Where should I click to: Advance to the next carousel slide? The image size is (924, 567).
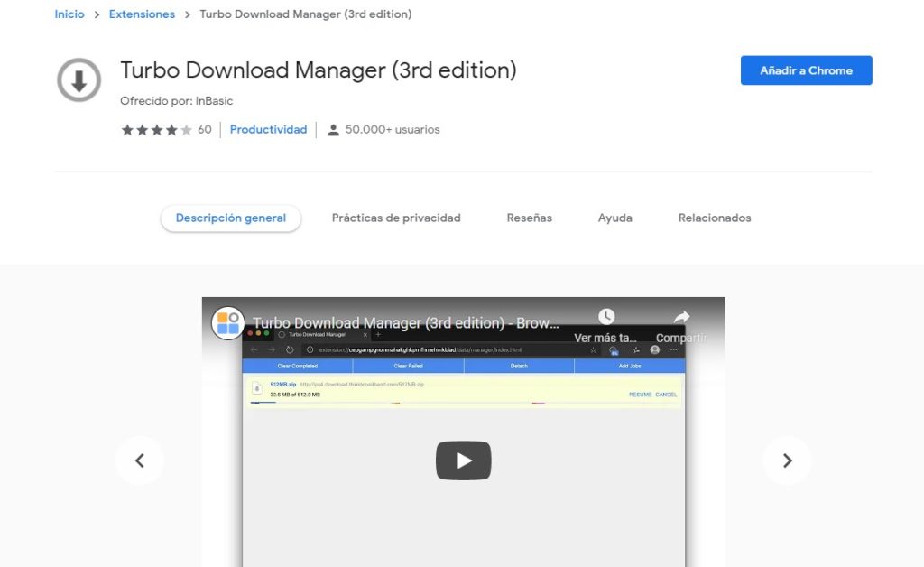pos(787,460)
